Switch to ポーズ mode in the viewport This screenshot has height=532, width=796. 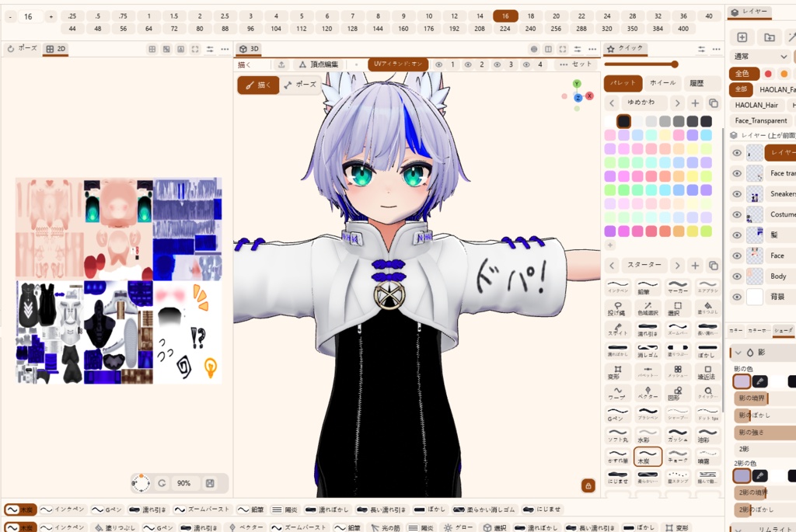click(x=301, y=85)
